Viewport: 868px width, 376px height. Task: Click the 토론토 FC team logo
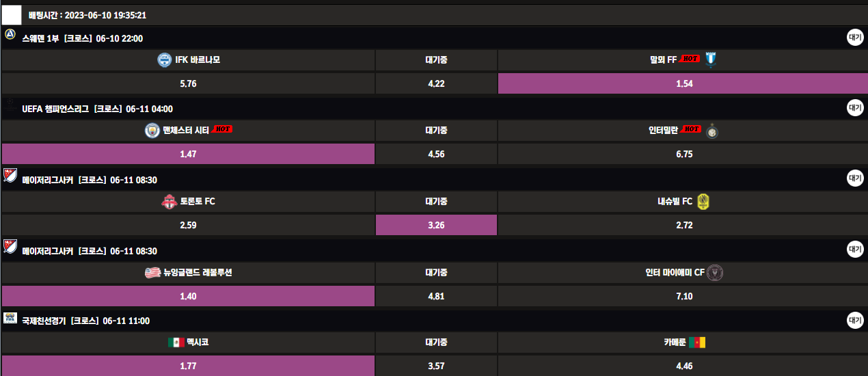[x=169, y=202]
